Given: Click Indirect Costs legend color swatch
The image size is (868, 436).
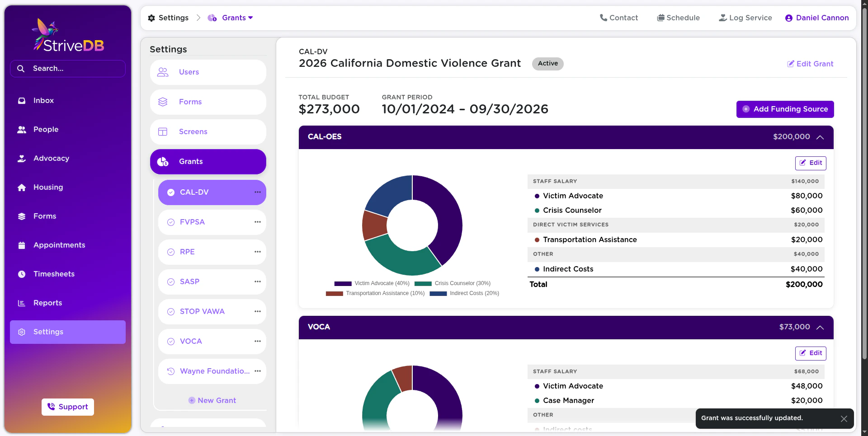Looking at the screenshot, I should pyautogui.click(x=438, y=294).
